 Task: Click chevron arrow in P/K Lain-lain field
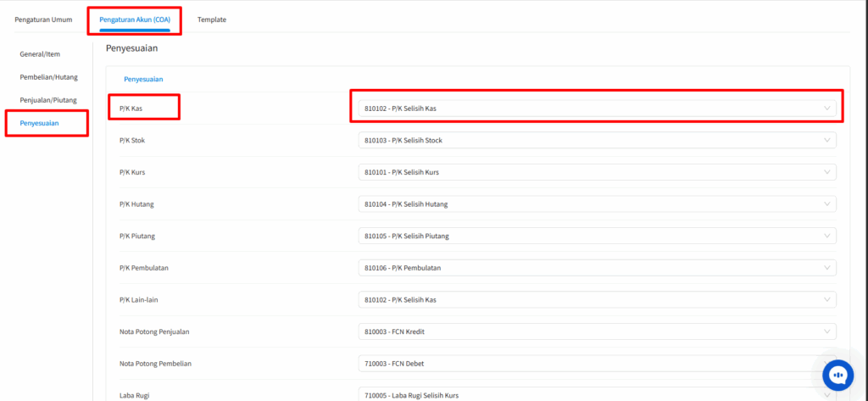coord(827,299)
